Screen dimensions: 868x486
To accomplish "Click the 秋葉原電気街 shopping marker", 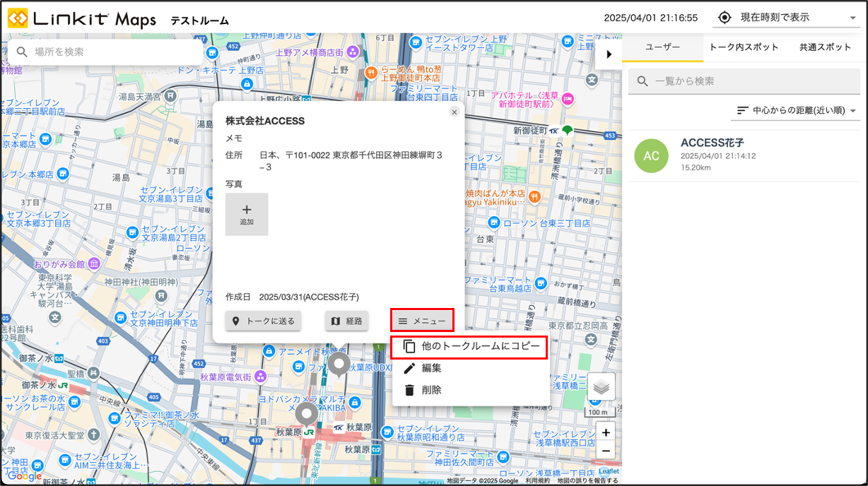I will coord(261,377).
